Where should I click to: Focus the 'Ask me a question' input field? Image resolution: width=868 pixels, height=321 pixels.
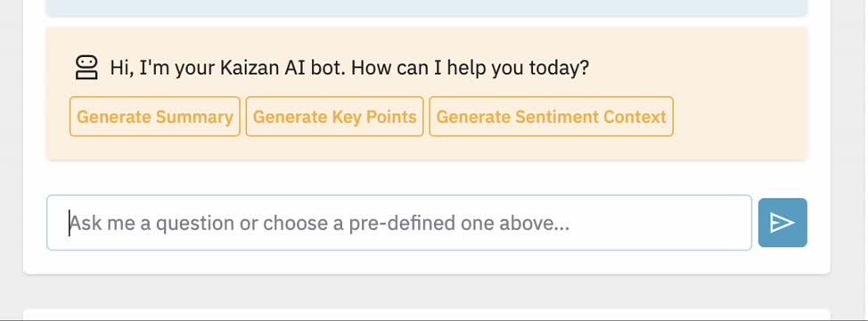(x=399, y=223)
